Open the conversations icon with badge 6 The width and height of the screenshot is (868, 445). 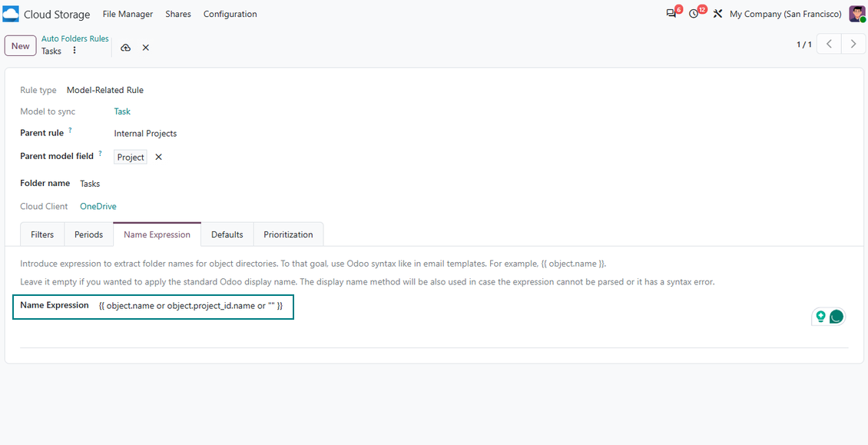click(x=671, y=14)
